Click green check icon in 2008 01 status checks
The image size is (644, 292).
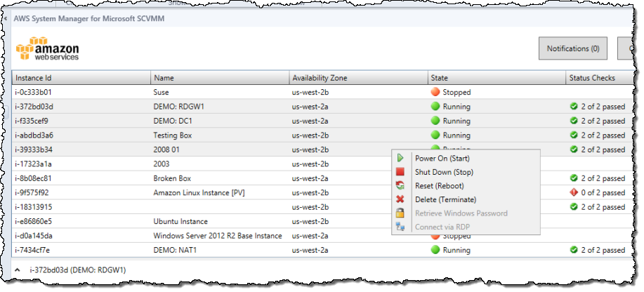574,150
